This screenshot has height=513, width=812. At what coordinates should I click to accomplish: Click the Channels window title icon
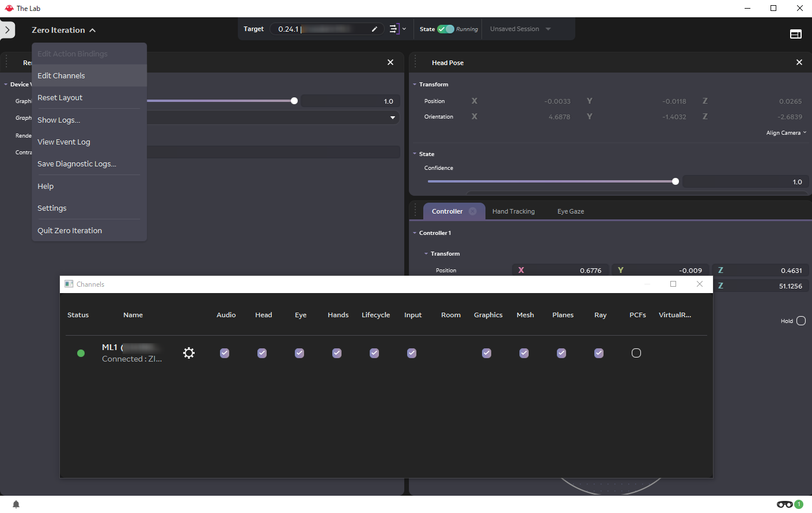coord(69,284)
